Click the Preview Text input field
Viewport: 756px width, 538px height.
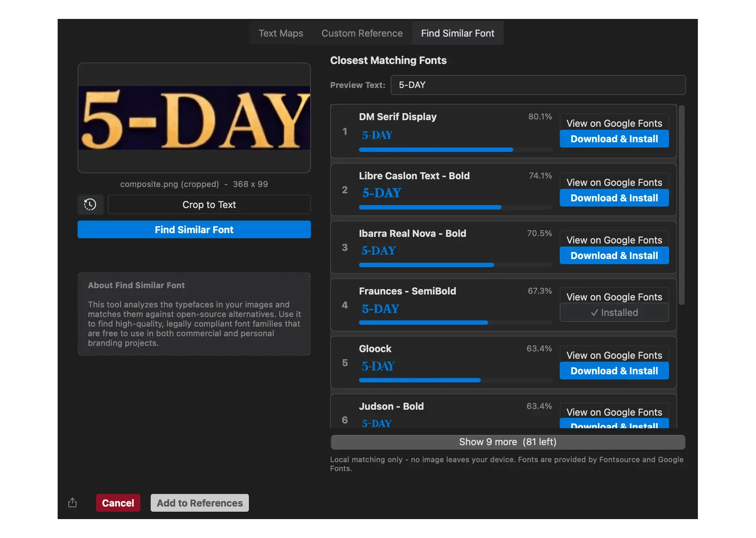point(538,85)
